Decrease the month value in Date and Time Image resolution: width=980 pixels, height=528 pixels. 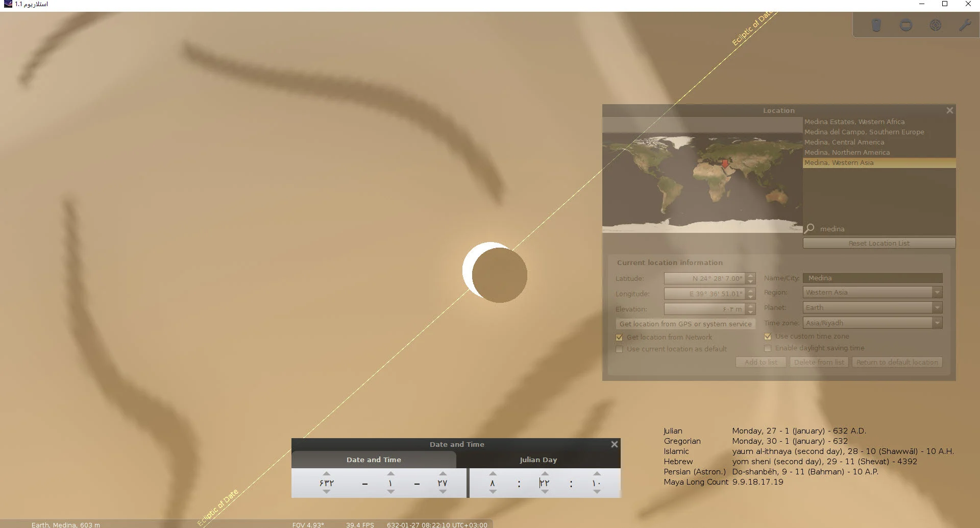click(x=390, y=492)
